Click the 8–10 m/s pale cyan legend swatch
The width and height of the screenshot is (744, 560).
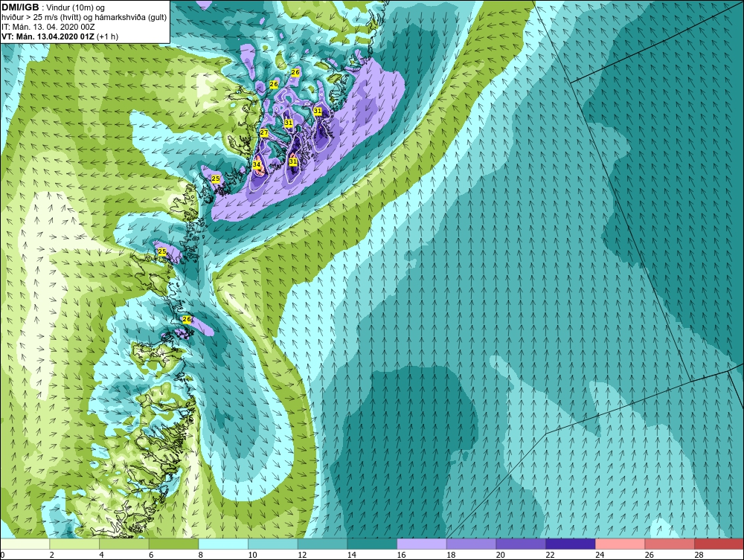point(223,544)
